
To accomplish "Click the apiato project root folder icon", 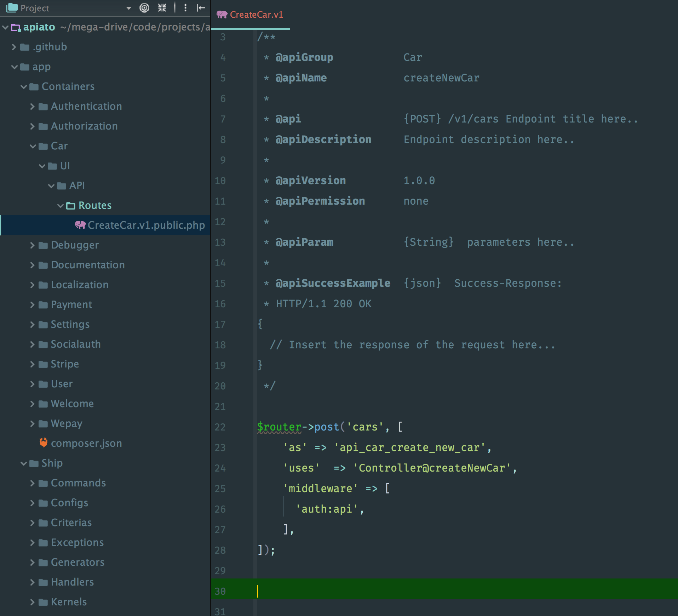I will tap(16, 27).
